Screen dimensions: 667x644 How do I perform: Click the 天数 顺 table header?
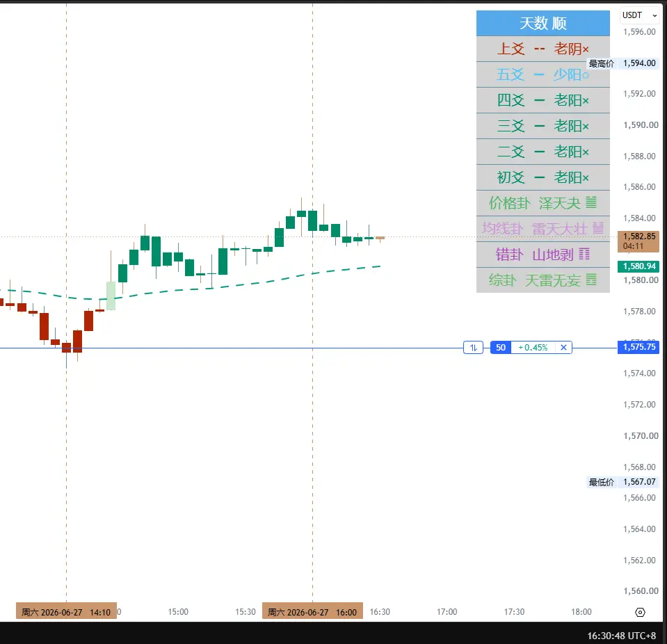(x=543, y=23)
